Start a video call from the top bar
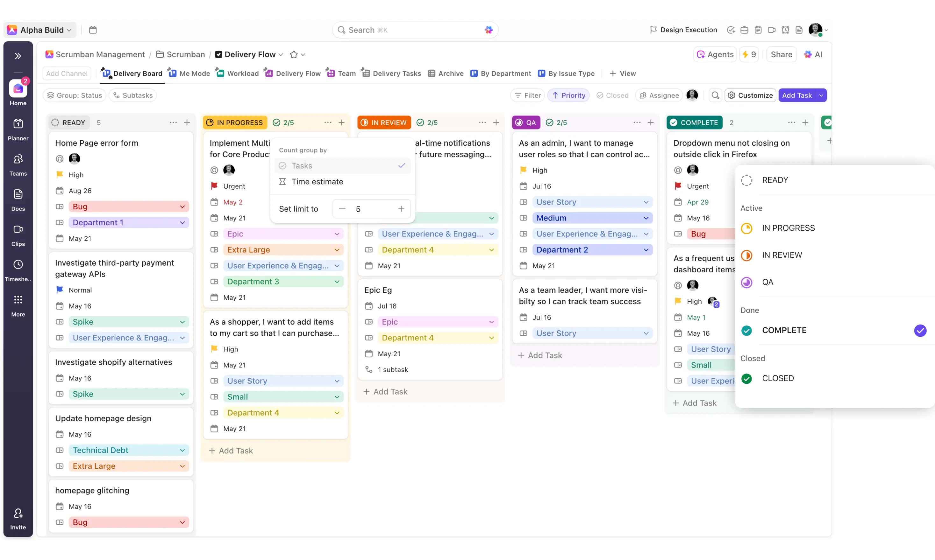The image size is (935, 560). (x=772, y=30)
